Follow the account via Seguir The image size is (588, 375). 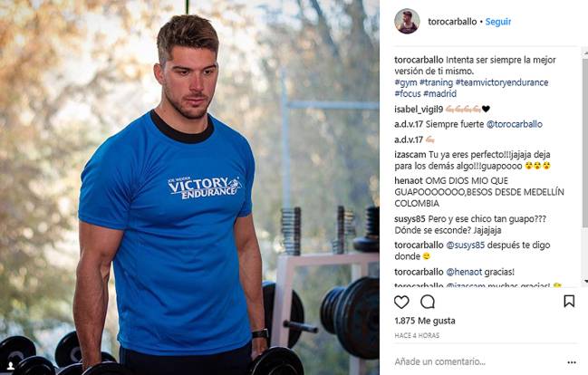(498, 22)
